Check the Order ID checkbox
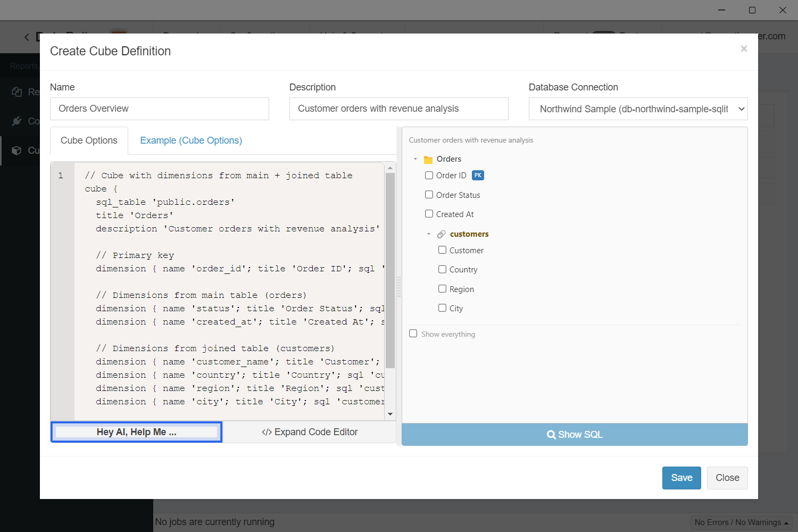This screenshot has height=532, width=798. pos(429,175)
